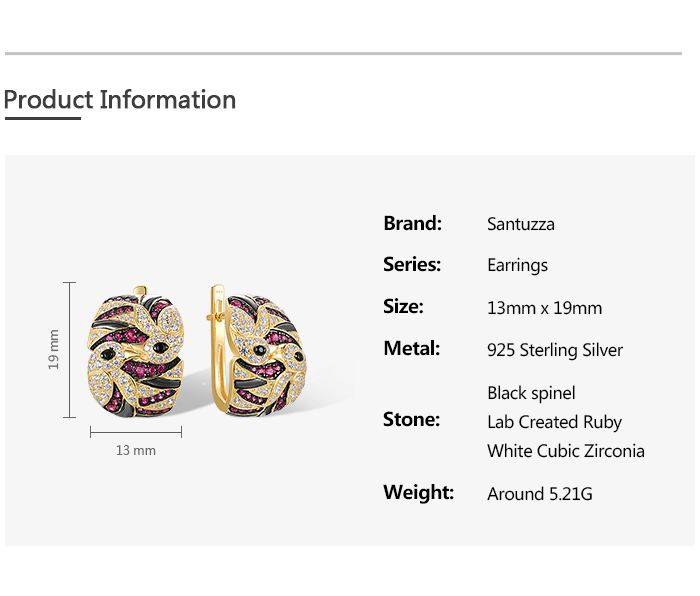Select the Lab Created Ruby entry
Viewport: 700px width, 596px height.
[x=554, y=422]
